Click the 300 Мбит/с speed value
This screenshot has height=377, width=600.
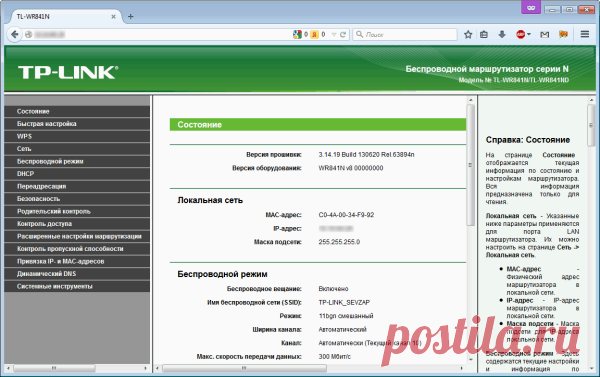334,356
